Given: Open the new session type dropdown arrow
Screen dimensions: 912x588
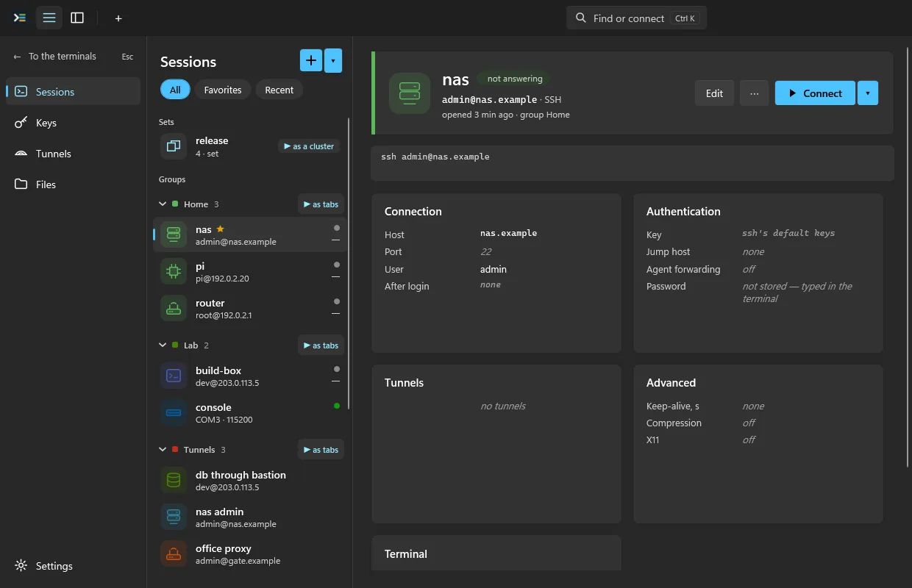Looking at the screenshot, I should [x=333, y=60].
